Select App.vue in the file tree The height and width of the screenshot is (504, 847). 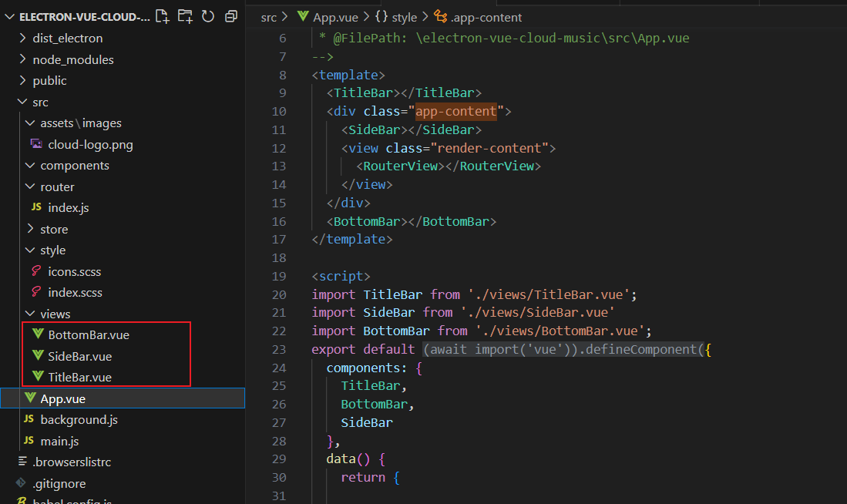123,398
